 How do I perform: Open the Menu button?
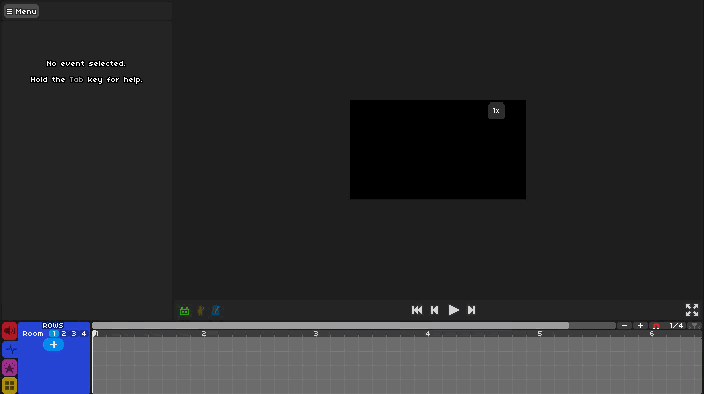point(21,11)
